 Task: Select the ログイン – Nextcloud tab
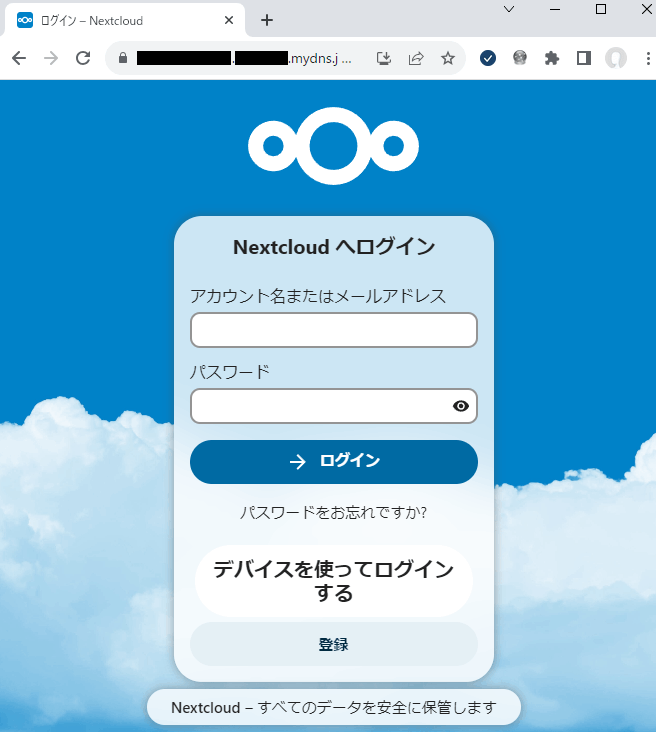pos(124,20)
